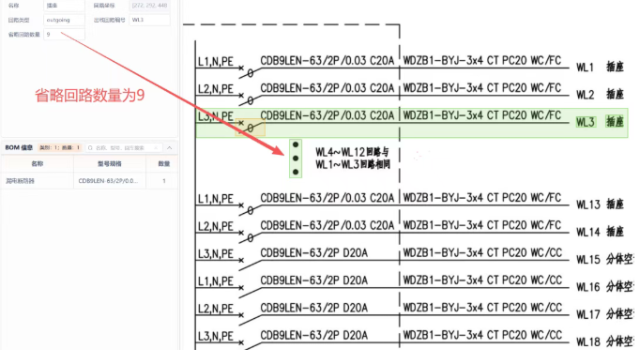Click the three-dot omitted circuits marker
This screenshot has height=364, width=640.
tap(296, 159)
